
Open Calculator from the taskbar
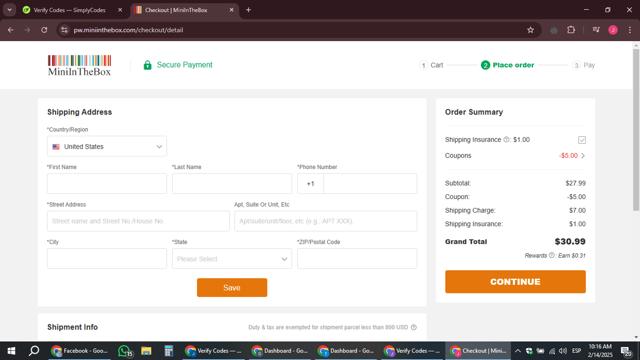pyautogui.click(x=169, y=351)
